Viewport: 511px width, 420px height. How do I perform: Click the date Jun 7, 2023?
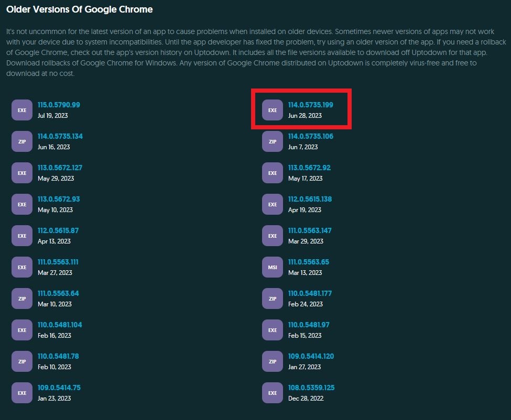pyautogui.click(x=303, y=147)
